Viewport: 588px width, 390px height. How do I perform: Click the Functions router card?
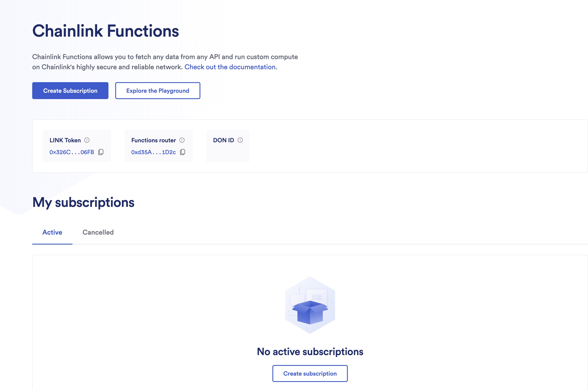click(158, 146)
